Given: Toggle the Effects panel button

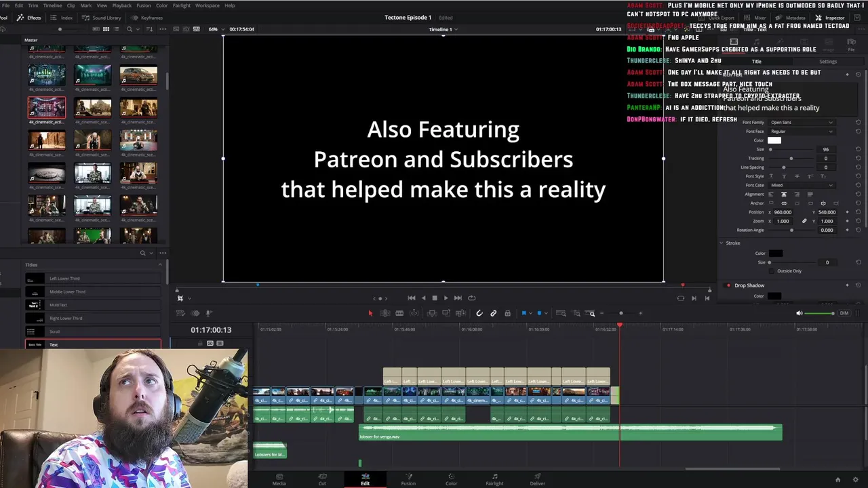Looking at the screenshot, I should click(x=28, y=18).
